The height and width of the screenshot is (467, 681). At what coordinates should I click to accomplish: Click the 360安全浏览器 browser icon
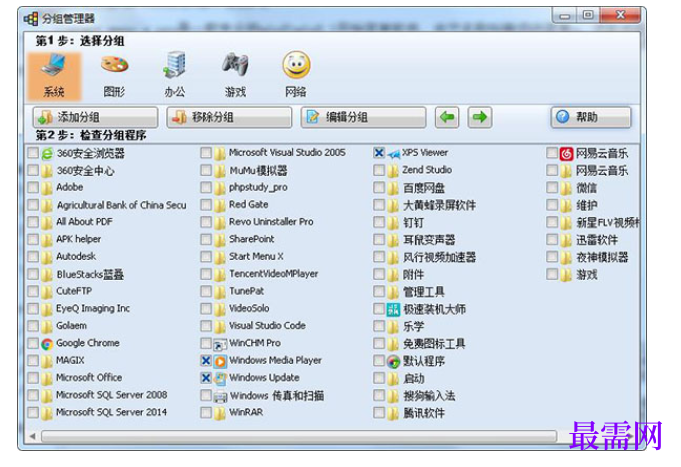[x=47, y=154]
